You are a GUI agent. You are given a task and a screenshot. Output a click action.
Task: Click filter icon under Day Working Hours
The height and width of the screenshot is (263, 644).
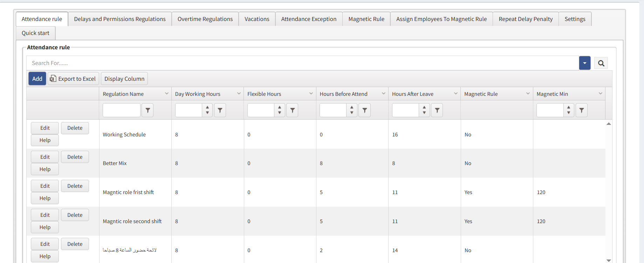220,111
